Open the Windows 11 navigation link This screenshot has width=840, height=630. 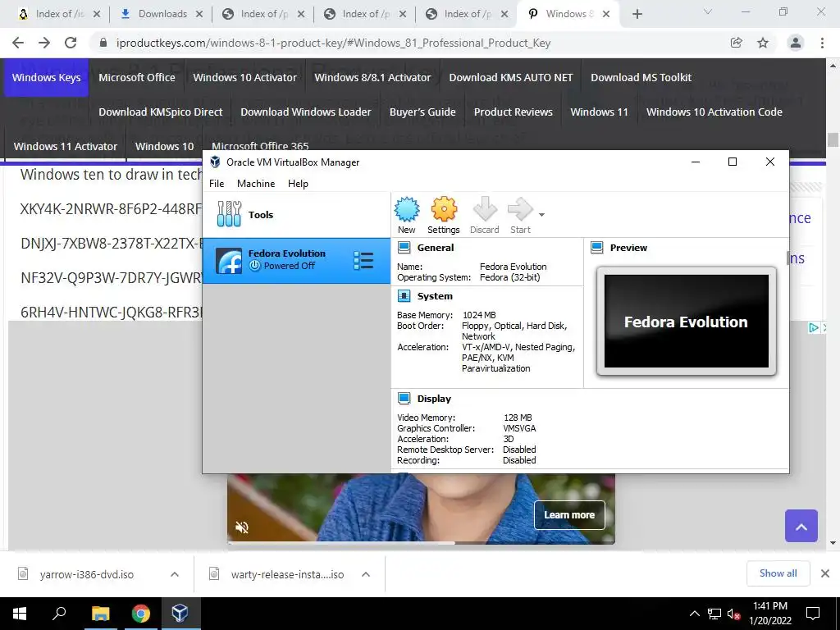coord(599,112)
